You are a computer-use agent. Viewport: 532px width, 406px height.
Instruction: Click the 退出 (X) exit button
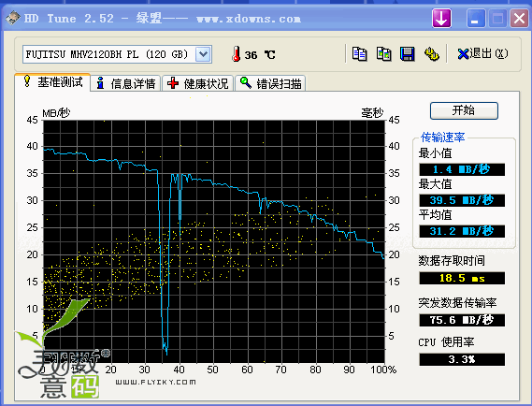pos(482,53)
